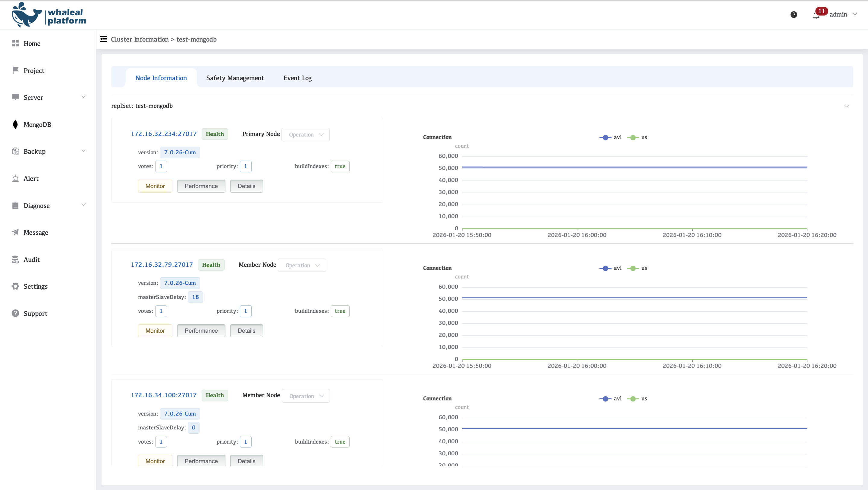Switch to the Event Log tab

tap(297, 78)
